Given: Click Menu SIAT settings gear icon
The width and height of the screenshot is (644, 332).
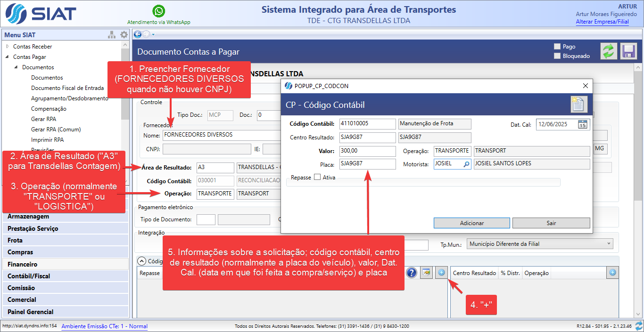Looking at the screenshot, I should point(124,35).
